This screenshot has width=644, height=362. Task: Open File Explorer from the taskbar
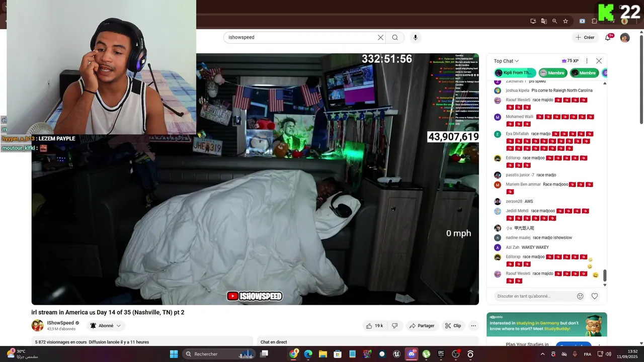coord(323,354)
